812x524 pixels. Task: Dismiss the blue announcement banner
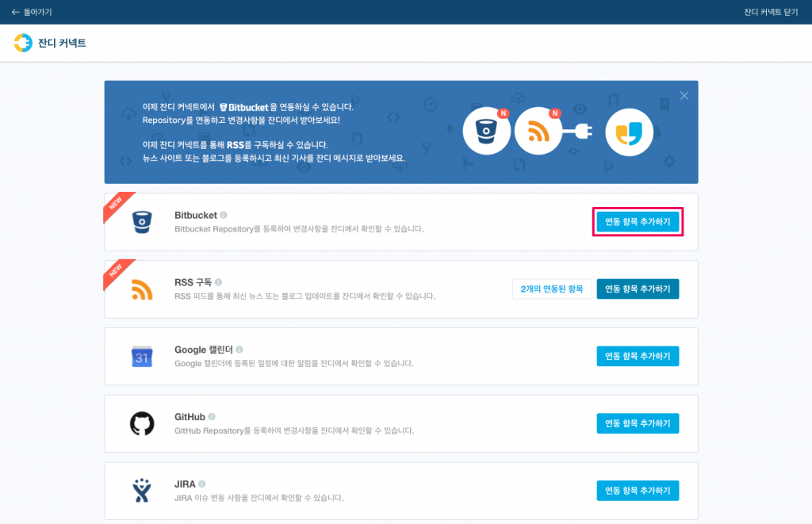(x=684, y=95)
